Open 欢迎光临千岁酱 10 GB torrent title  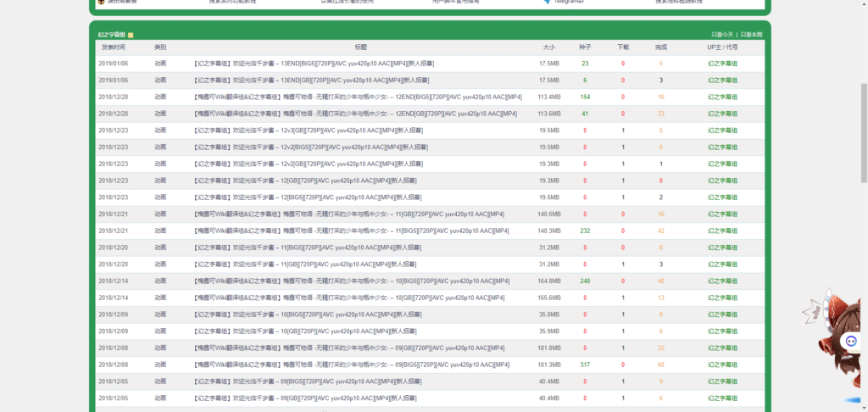(305, 331)
